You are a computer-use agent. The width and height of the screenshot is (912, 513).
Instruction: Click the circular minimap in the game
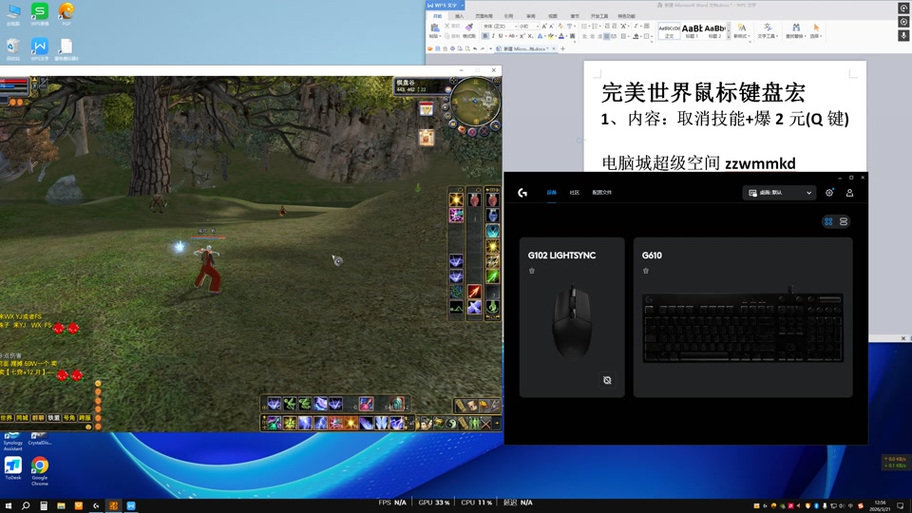475,102
